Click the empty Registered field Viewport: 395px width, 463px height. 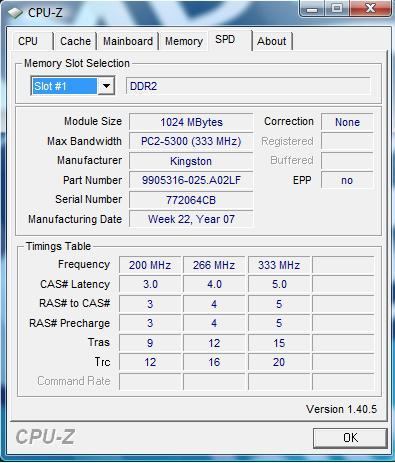(347, 141)
